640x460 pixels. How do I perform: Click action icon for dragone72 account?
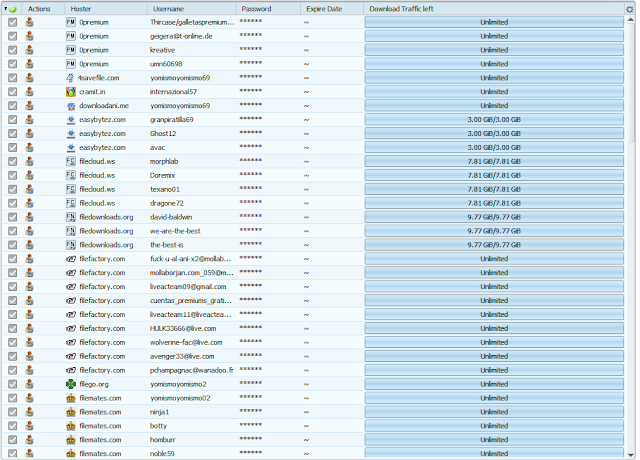pyautogui.click(x=29, y=203)
